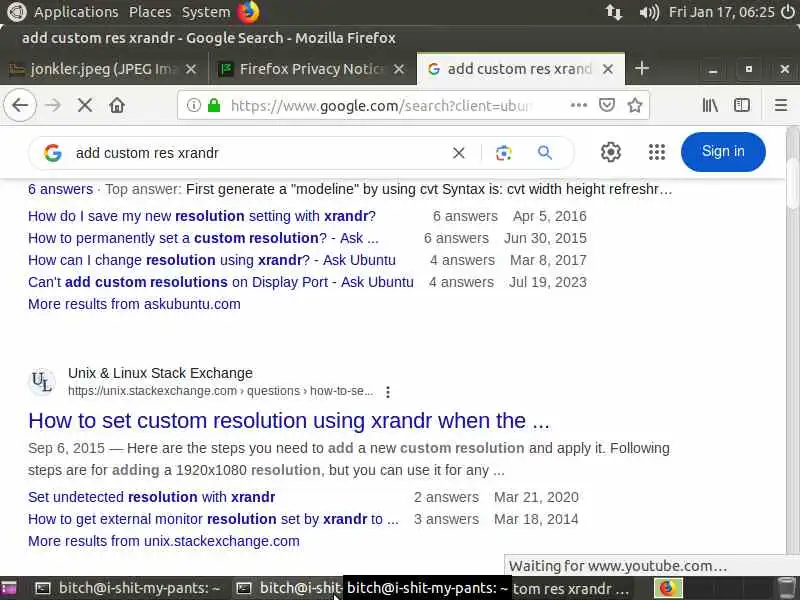This screenshot has width=800, height=600.
Task: Launch Firefox from the top panel
Action: (x=248, y=12)
